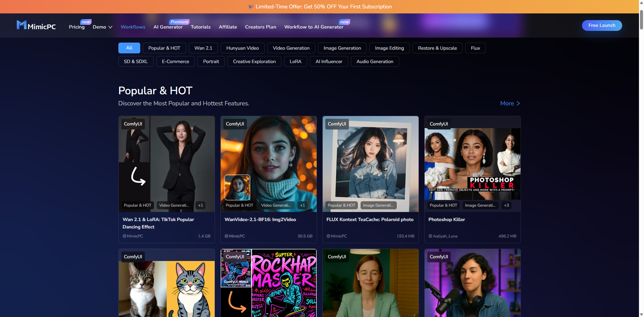Open the Rock poster workflow thumbnail
644x317 pixels.
pos(269,283)
